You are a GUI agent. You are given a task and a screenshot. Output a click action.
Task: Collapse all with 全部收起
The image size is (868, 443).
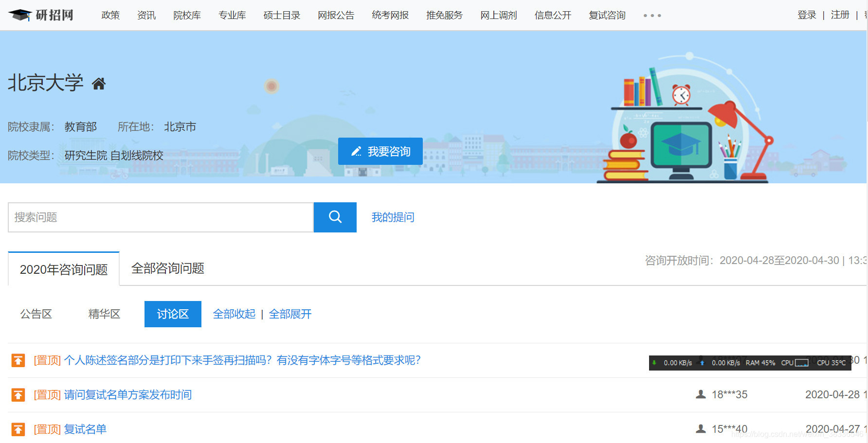click(234, 314)
